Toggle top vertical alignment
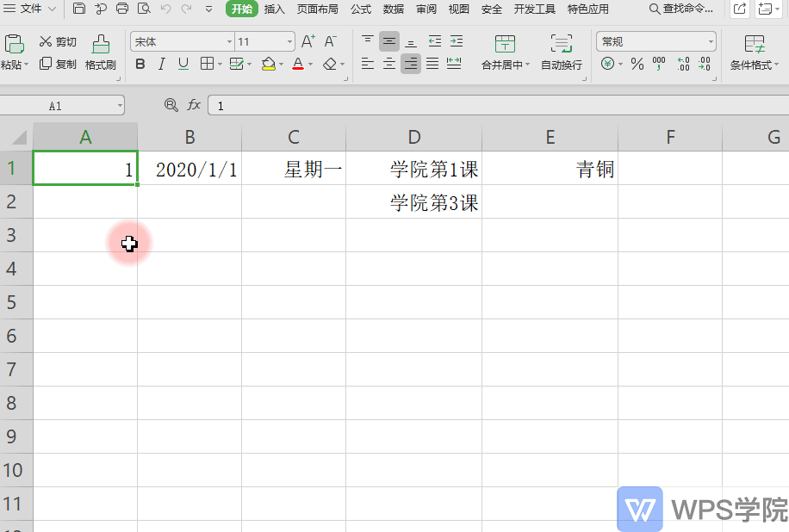789x532 pixels. (368, 41)
